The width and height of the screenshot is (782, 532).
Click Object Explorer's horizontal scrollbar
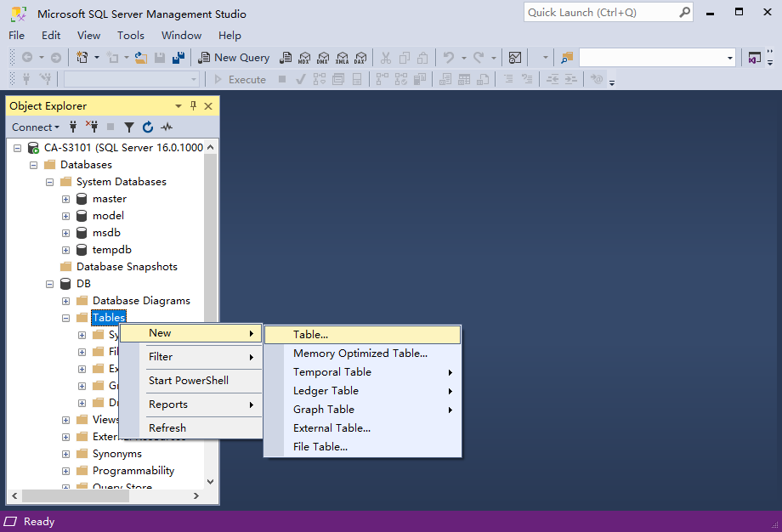tap(102, 495)
